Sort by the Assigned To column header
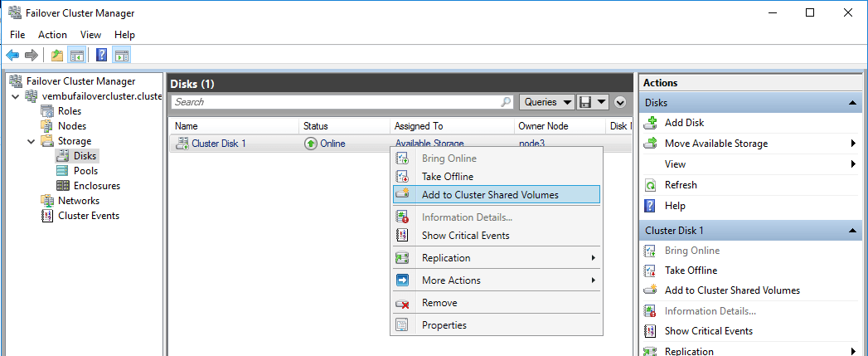868x356 pixels. (x=452, y=126)
